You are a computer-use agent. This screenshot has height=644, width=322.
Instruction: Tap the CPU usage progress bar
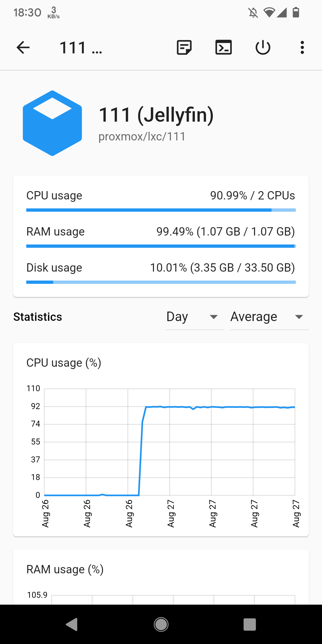161,210
